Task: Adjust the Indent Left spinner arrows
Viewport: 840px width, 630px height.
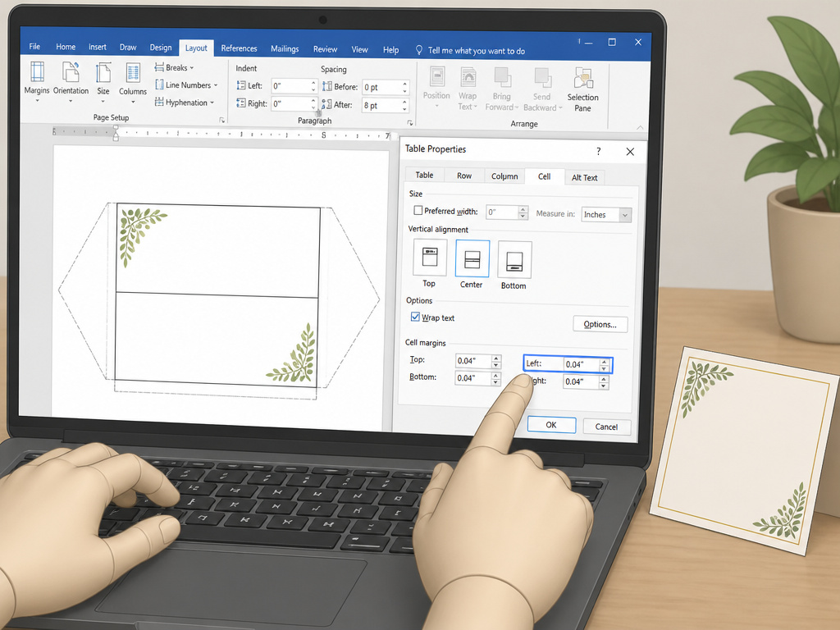Action: 313,85
